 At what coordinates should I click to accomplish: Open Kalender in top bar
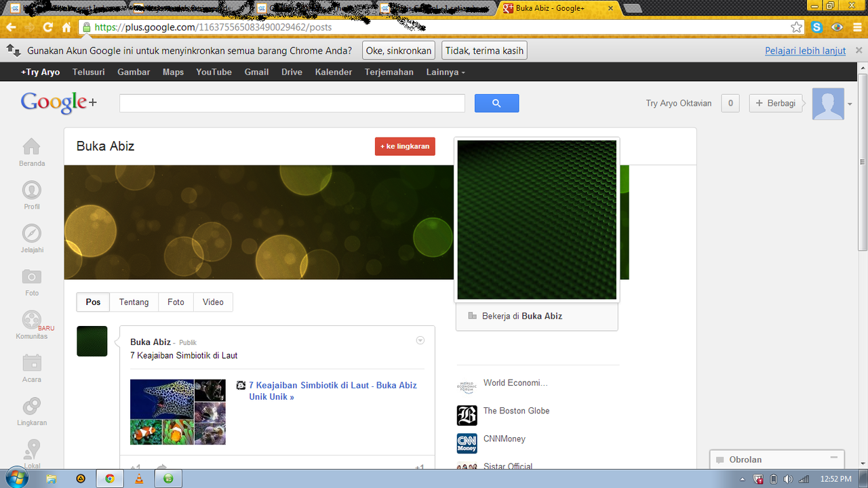(x=334, y=72)
